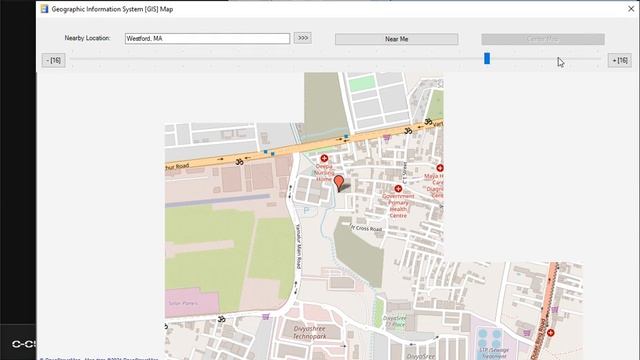
Task: Zoom out with the - [16] button
Action: 53,60
